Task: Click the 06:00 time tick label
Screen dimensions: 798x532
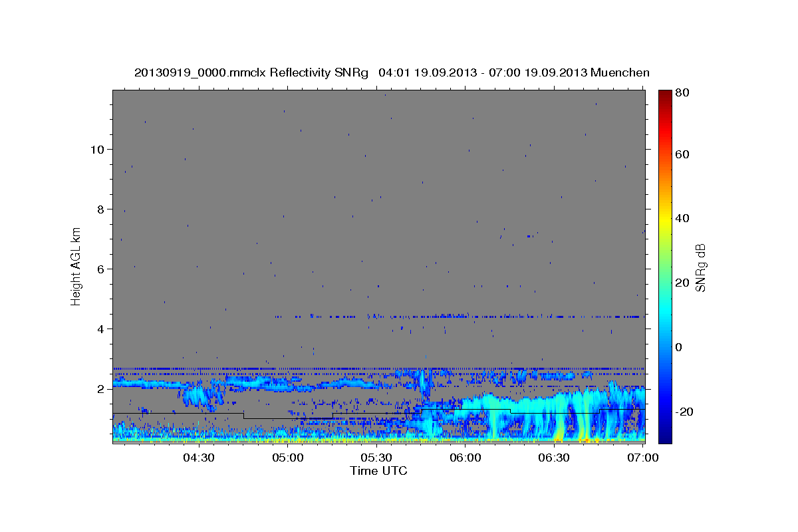Action: point(465,458)
